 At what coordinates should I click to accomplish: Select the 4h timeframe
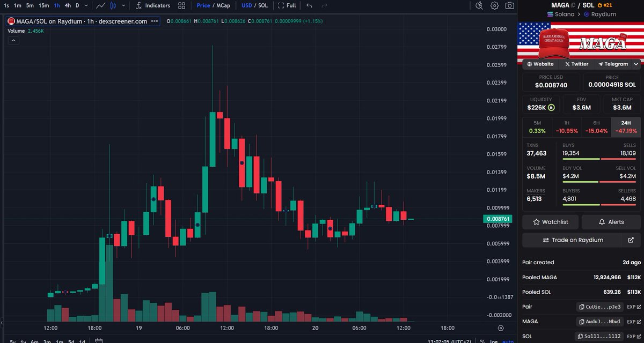click(x=68, y=5)
